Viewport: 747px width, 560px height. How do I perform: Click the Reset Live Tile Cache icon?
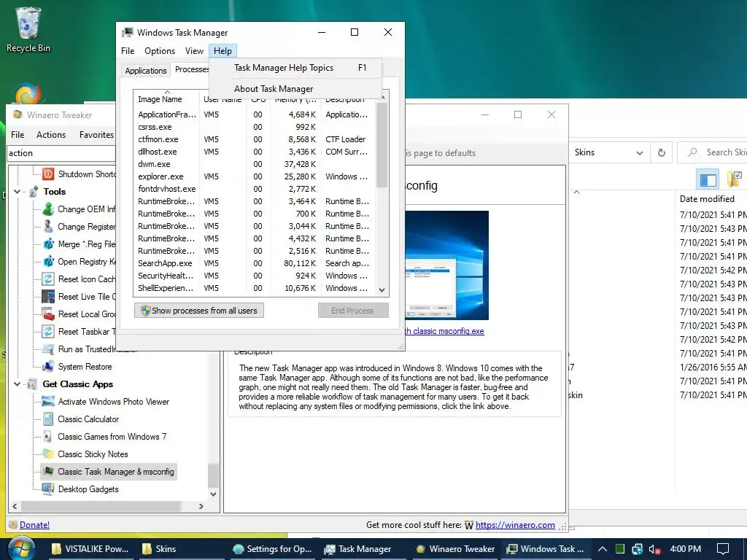tap(48, 297)
